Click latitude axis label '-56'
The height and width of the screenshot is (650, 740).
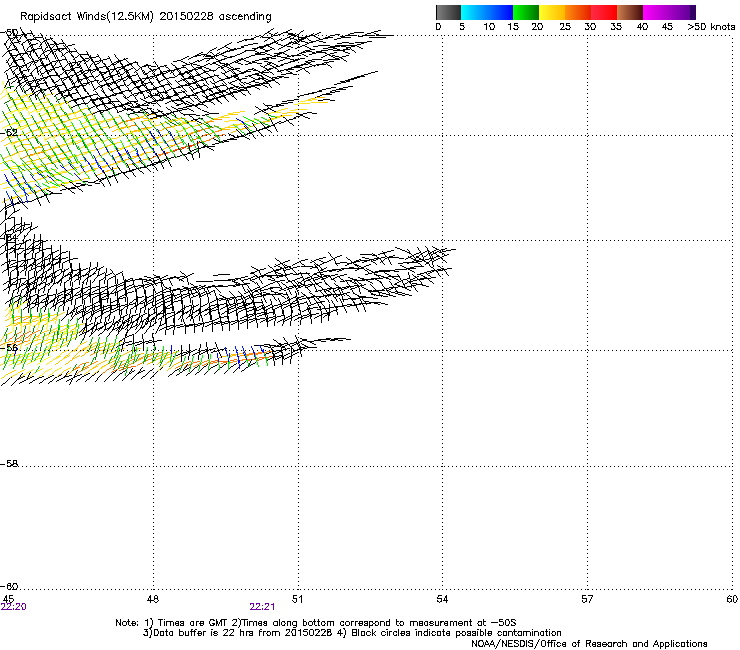9,348
